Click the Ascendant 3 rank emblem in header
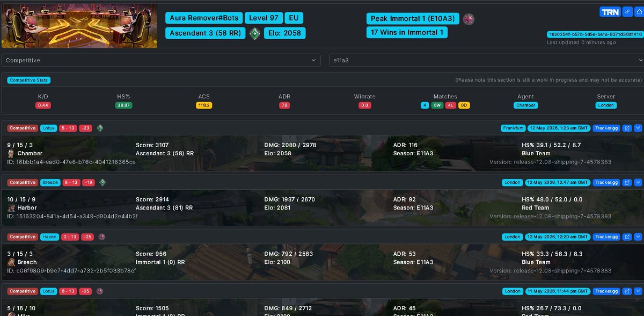 [254, 33]
